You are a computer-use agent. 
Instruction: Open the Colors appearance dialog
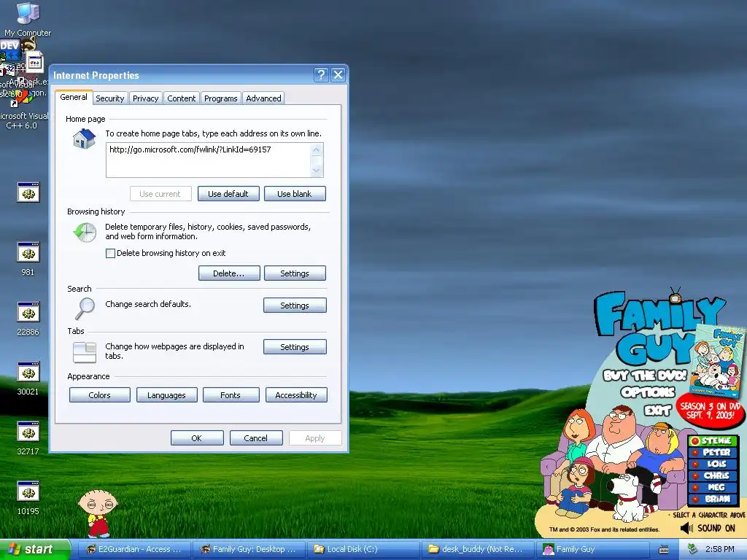click(x=99, y=394)
